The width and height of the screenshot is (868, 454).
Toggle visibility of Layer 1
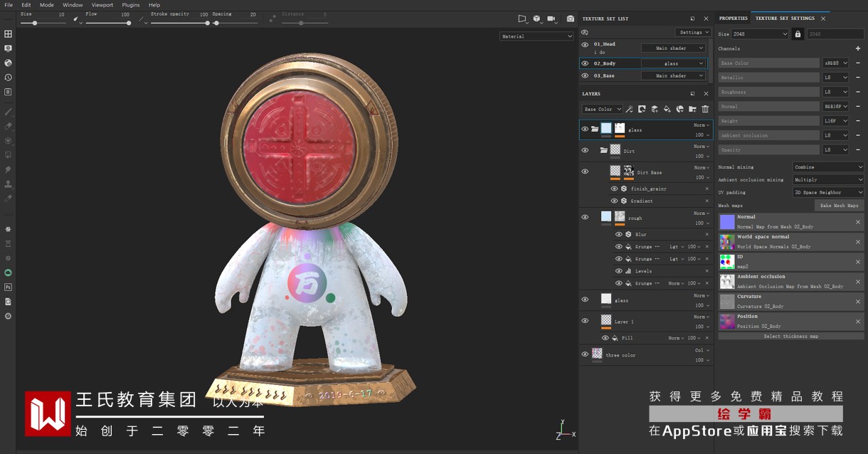point(586,321)
